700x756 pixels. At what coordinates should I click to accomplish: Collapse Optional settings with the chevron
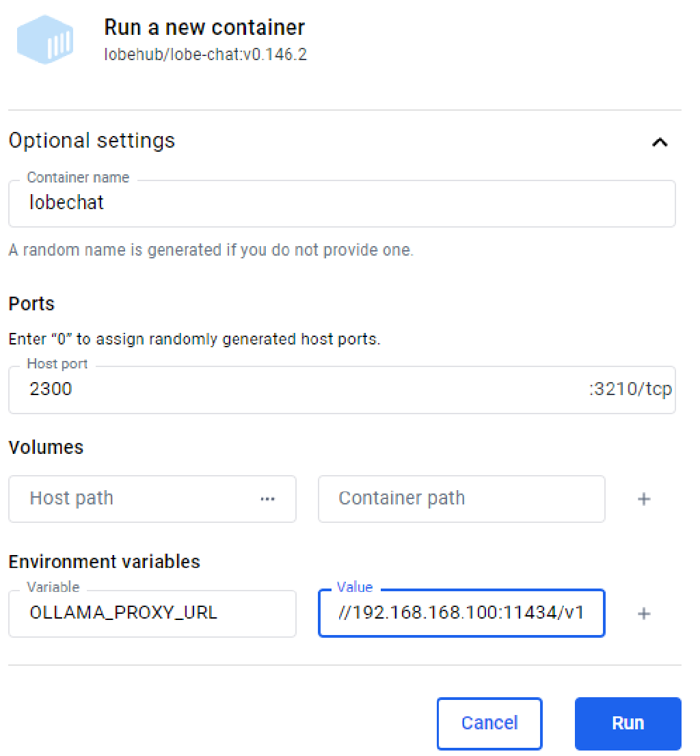659,142
